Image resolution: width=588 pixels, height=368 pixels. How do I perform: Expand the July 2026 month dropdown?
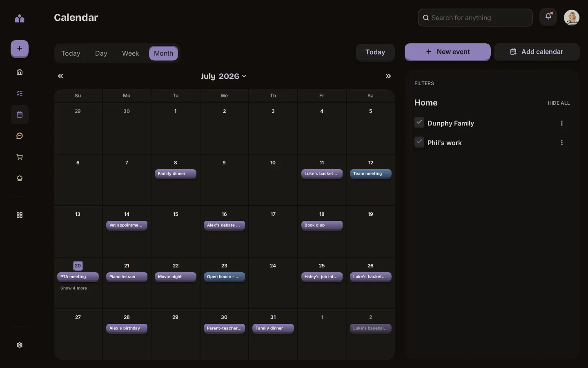[224, 76]
